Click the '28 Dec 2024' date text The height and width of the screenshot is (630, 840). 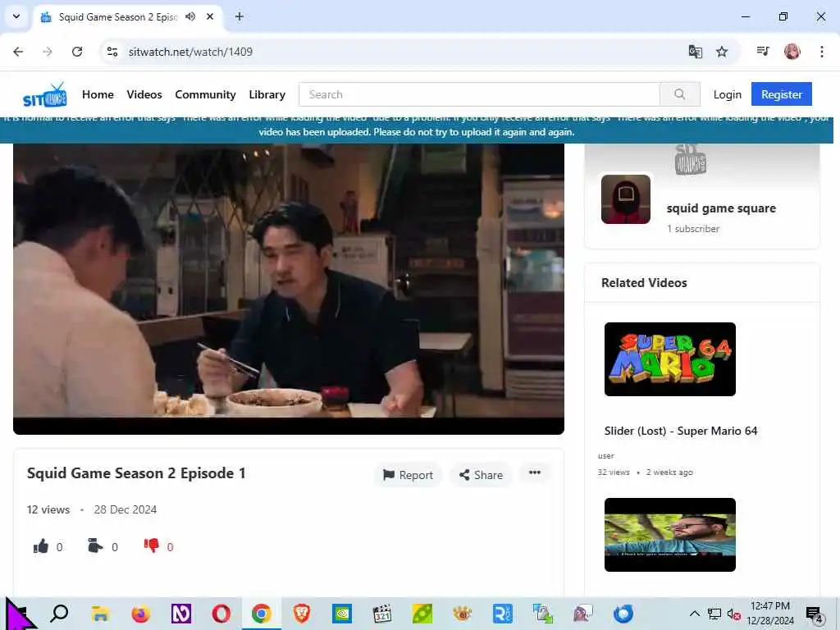(126, 509)
